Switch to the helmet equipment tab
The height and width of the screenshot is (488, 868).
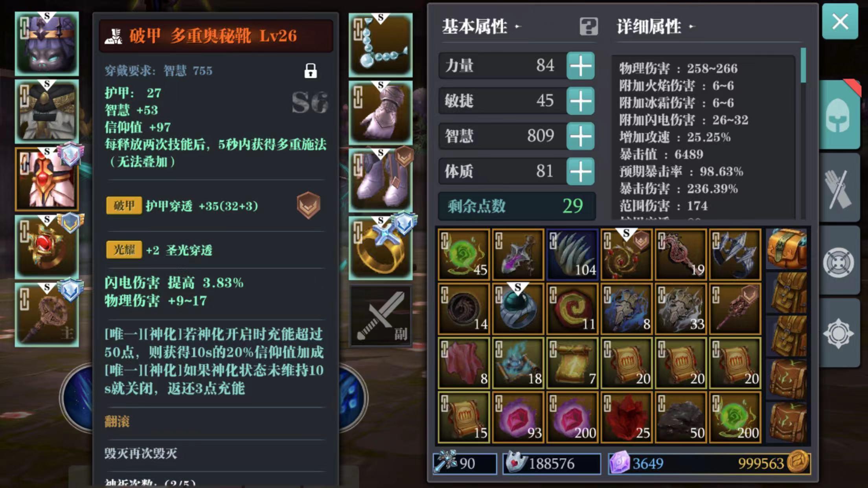point(840,115)
